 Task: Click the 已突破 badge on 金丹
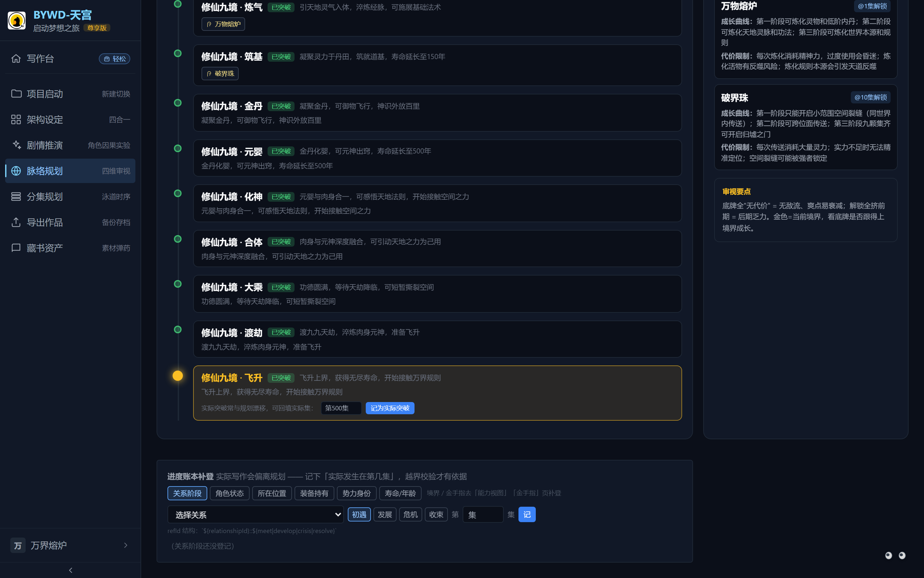pos(281,106)
